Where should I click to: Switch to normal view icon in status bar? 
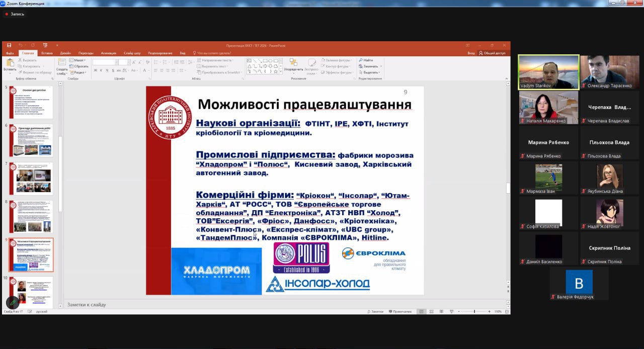click(x=422, y=311)
